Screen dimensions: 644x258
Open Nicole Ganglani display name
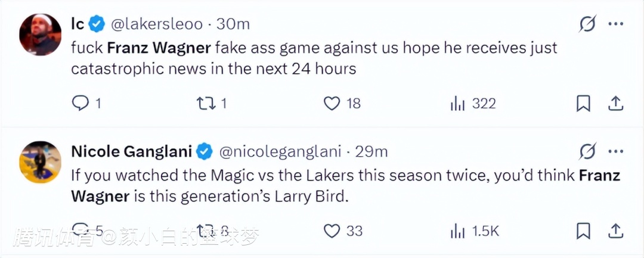[x=131, y=152]
